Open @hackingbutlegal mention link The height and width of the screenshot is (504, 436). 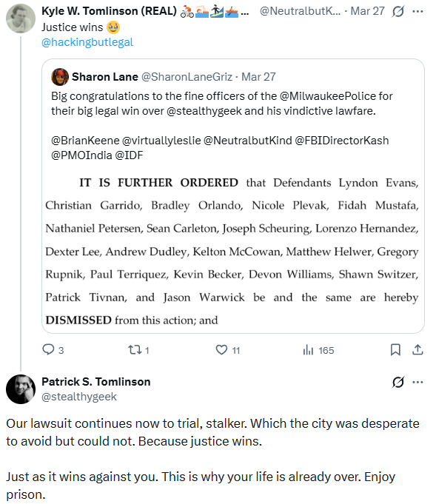(x=87, y=42)
